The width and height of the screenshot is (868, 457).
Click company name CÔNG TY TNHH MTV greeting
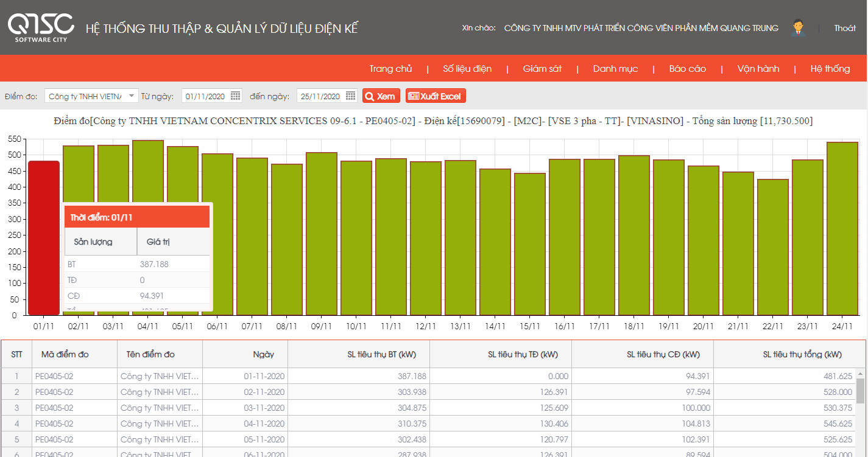[641, 28]
